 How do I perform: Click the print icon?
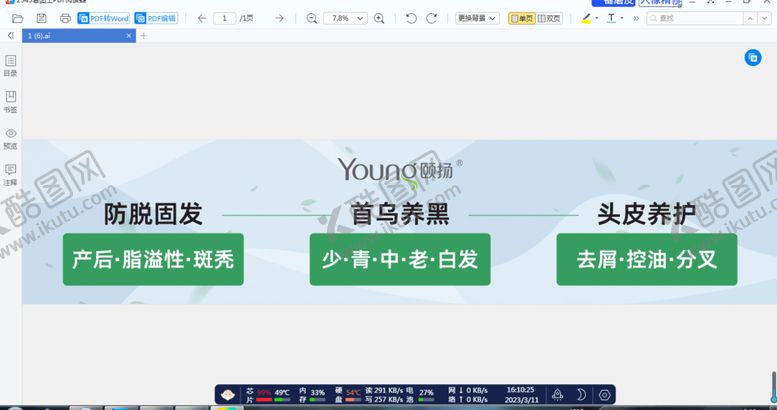point(65,18)
